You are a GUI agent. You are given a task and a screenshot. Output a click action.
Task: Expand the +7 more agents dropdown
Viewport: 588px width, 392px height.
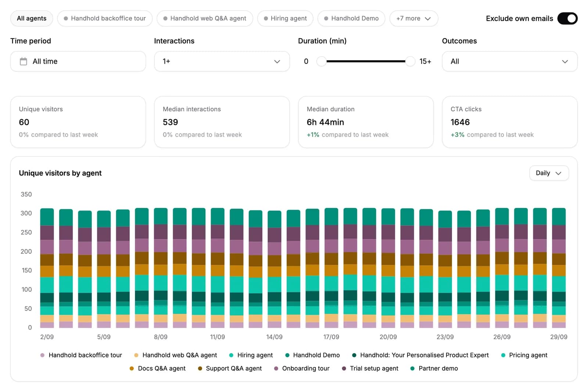pos(414,18)
